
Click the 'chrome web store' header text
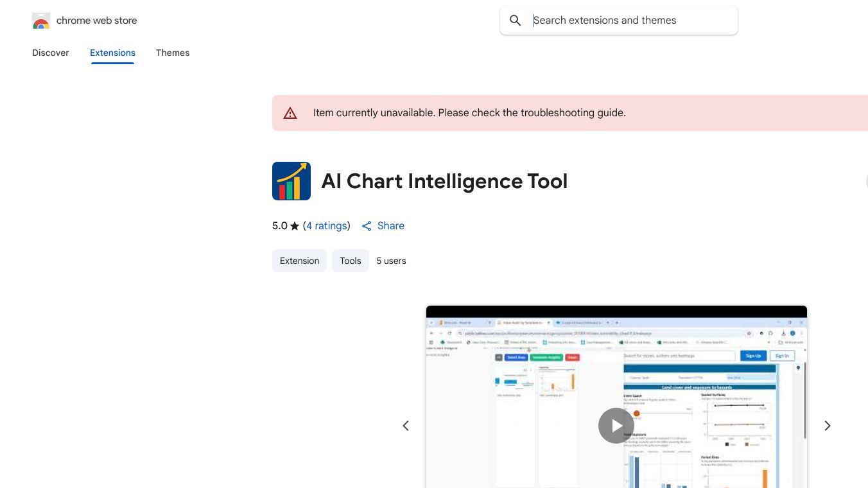click(97, 21)
